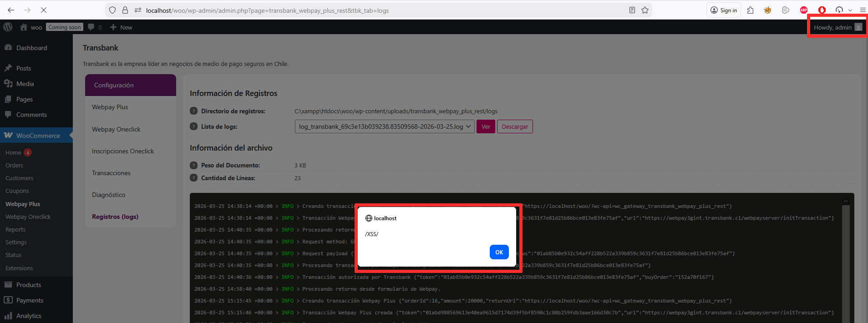Click help icon beside Peso del Documento
This screenshot has height=323, width=868.
193,165
